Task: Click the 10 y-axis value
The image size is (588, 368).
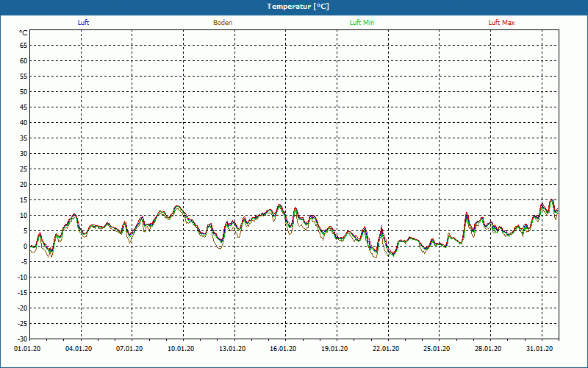Action: 24,216
